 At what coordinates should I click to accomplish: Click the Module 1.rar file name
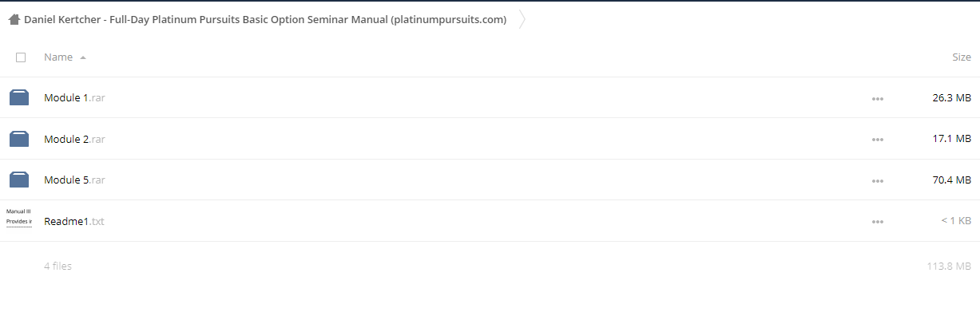pos(75,98)
